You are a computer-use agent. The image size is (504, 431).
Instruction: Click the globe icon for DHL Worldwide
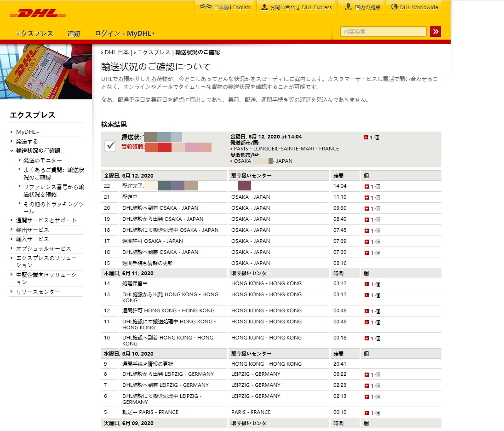tap(394, 7)
